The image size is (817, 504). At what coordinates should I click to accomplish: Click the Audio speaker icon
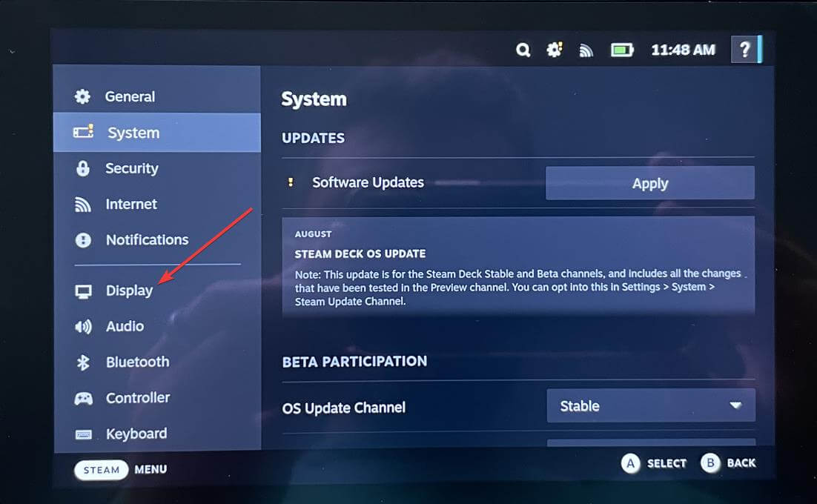(82, 326)
